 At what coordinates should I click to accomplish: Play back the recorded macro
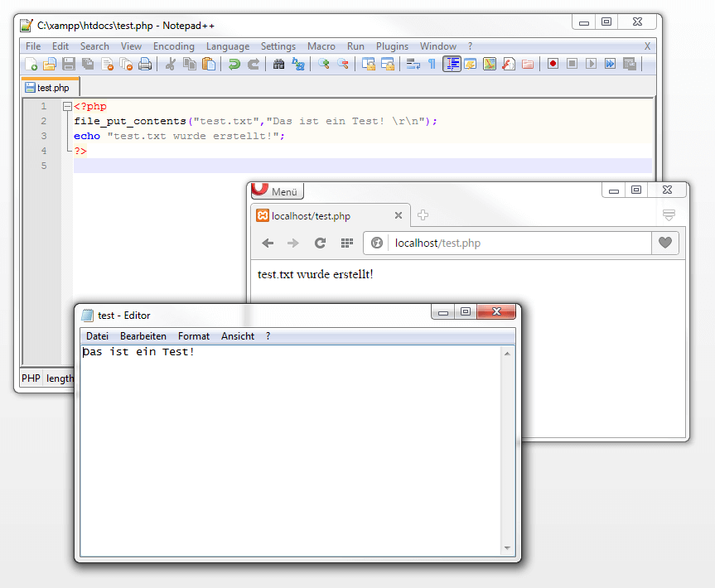(x=592, y=64)
